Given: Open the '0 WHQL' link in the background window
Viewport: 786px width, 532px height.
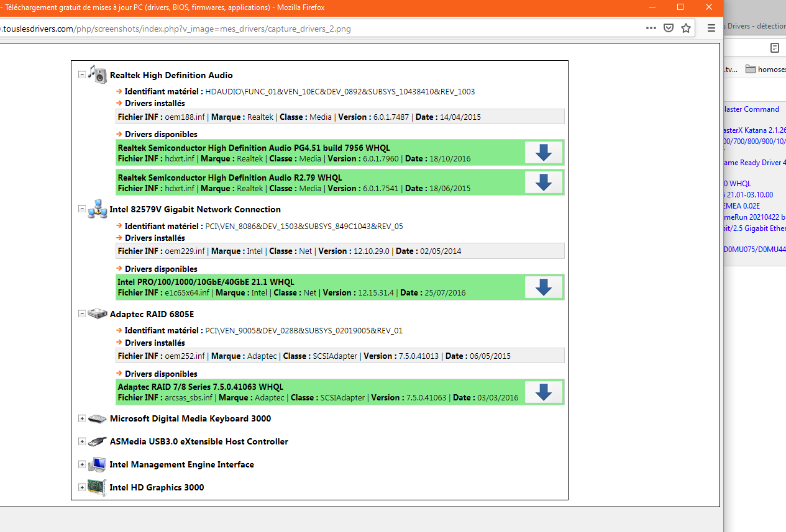Looking at the screenshot, I should tap(738, 184).
